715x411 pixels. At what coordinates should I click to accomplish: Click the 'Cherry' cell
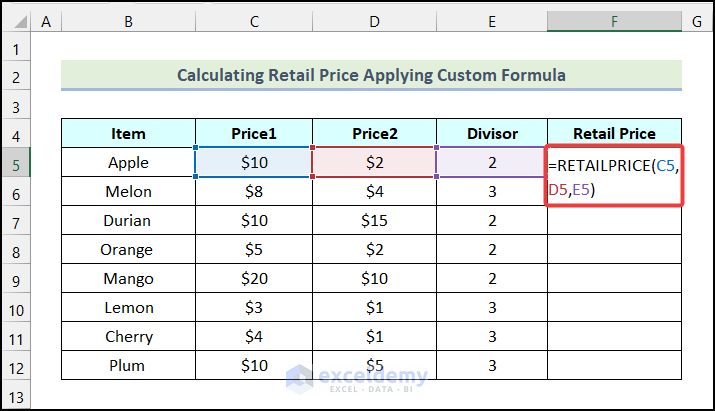[129, 337]
